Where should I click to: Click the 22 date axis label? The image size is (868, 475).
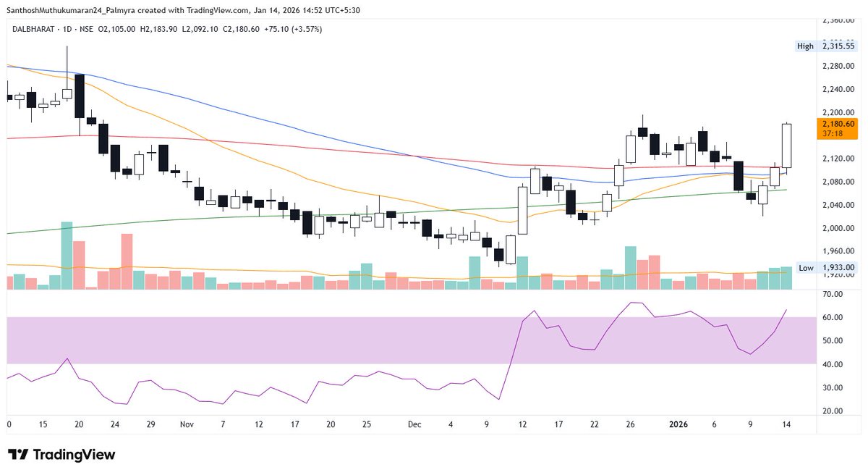[594, 426]
